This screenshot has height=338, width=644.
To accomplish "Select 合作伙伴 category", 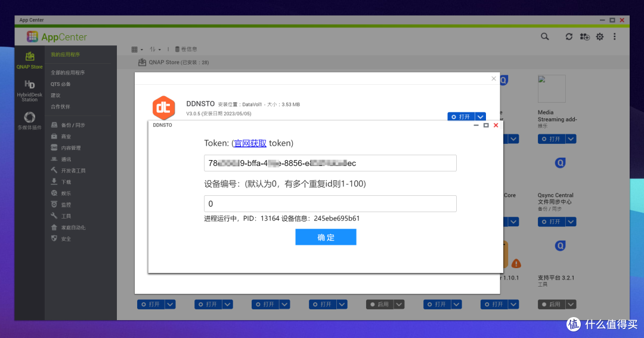I will [x=60, y=106].
